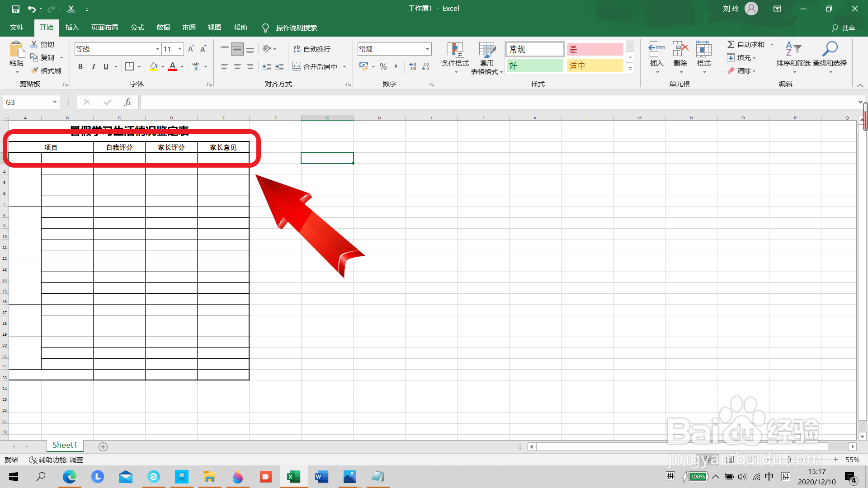Toggle Wrap Text (自动换行)
Screen dimensions: 868x488
(x=312, y=49)
